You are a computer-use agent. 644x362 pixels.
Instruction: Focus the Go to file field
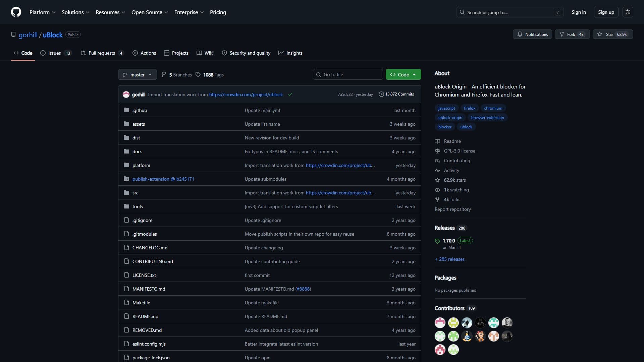[348, 74]
